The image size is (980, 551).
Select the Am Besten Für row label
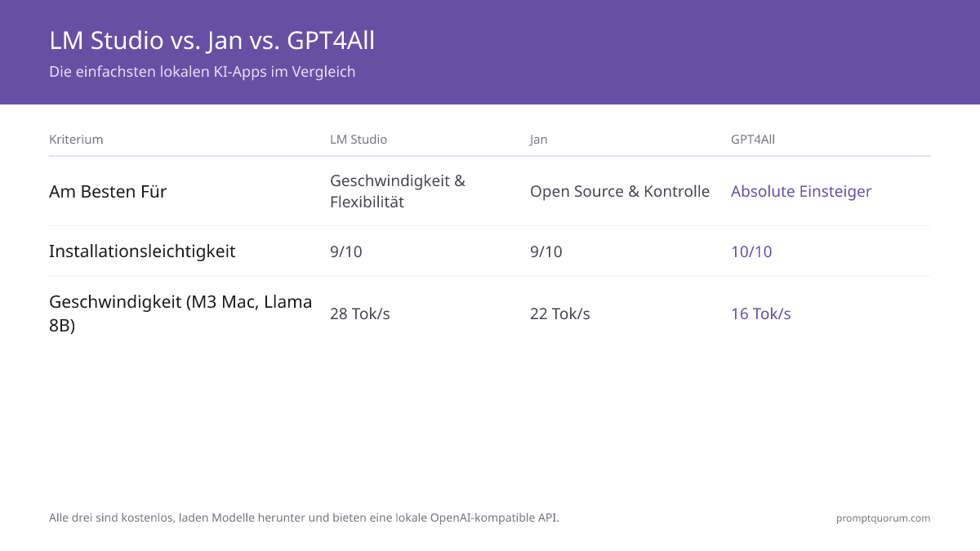[x=108, y=192]
